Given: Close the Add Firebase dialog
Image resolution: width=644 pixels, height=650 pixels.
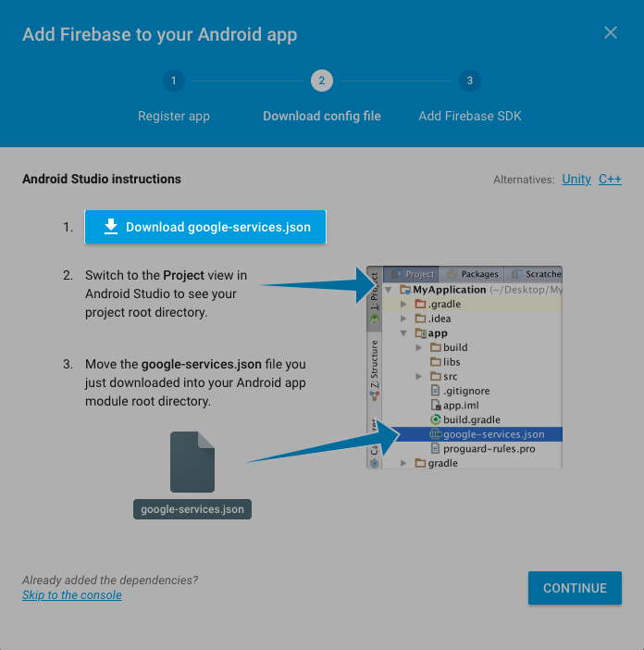Looking at the screenshot, I should click(x=610, y=32).
